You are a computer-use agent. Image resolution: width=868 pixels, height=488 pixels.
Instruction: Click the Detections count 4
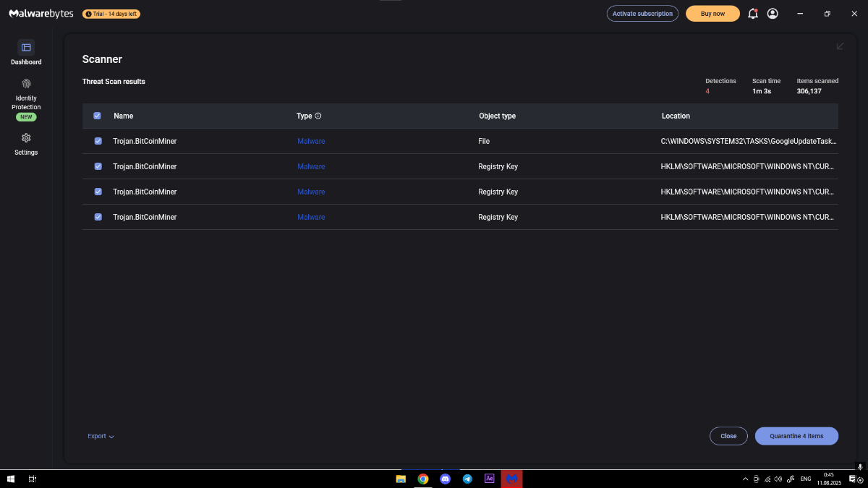pyautogui.click(x=707, y=91)
